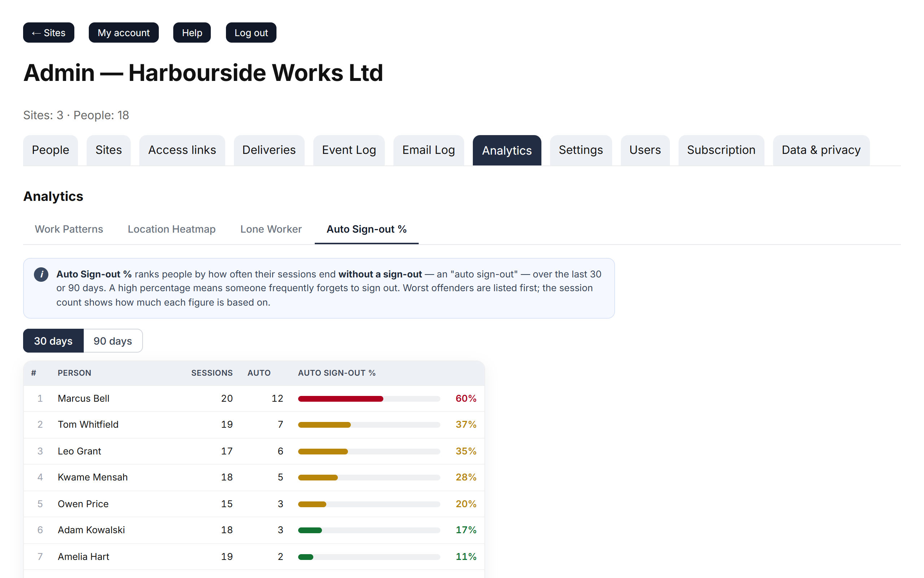
Task: Open the Email Log tab
Action: point(428,150)
